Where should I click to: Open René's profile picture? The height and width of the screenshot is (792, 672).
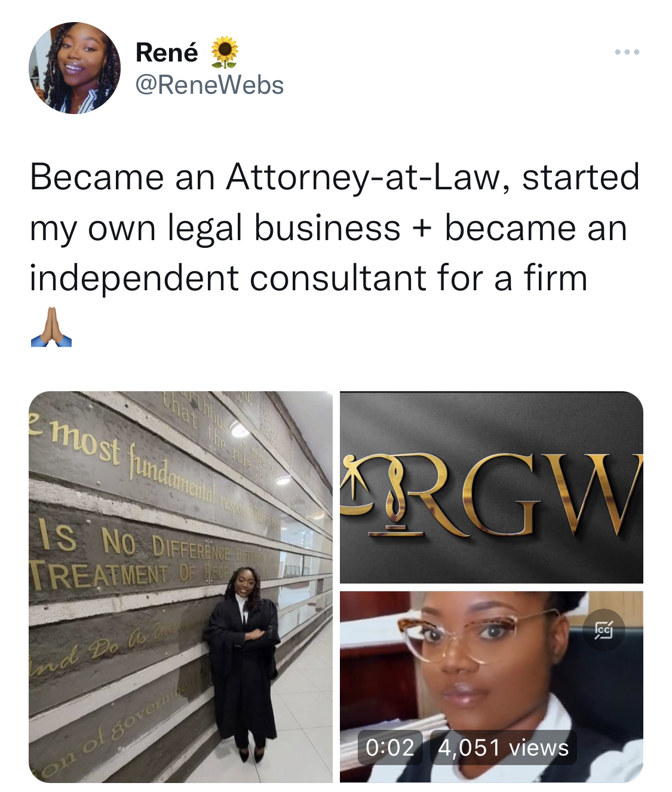click(x=75, y=68)
